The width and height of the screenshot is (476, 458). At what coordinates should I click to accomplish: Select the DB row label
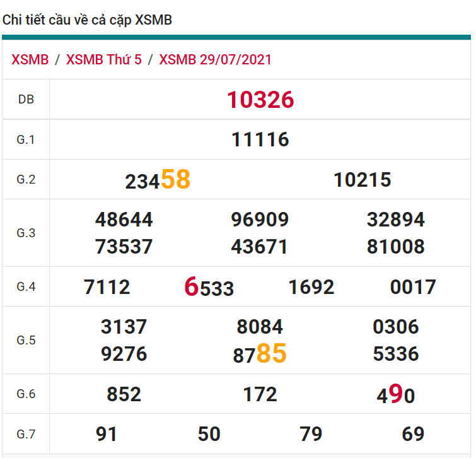[x=26, y=100]
